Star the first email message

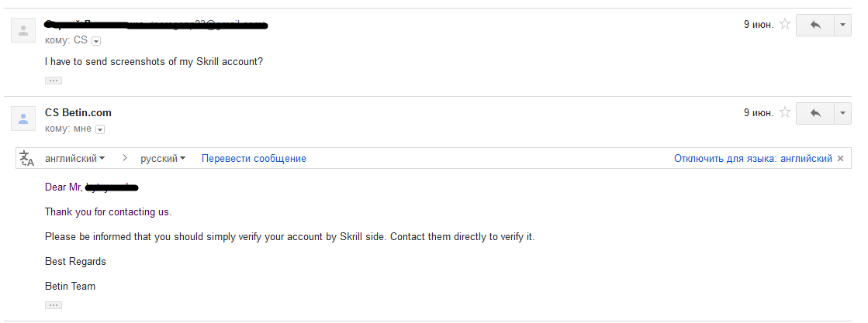click(x=784, y=24)
